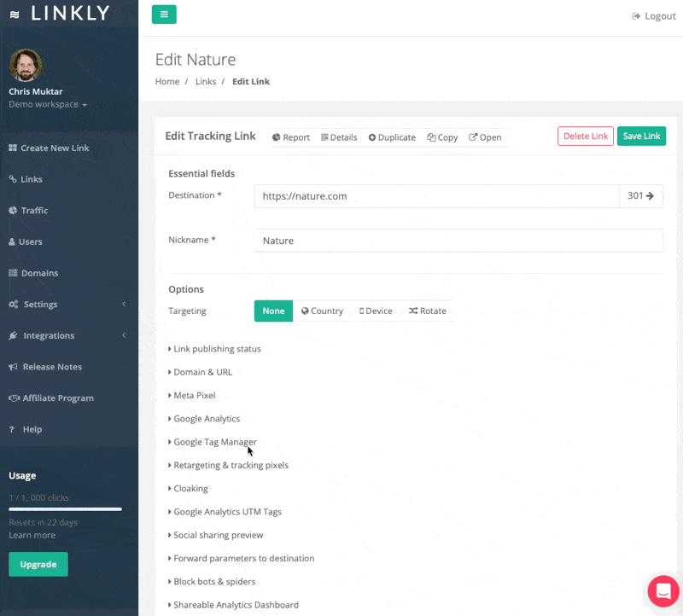Click the clicks usage progress bar
The height and width of the screenshot is (616, 683).
pos(65,510)
